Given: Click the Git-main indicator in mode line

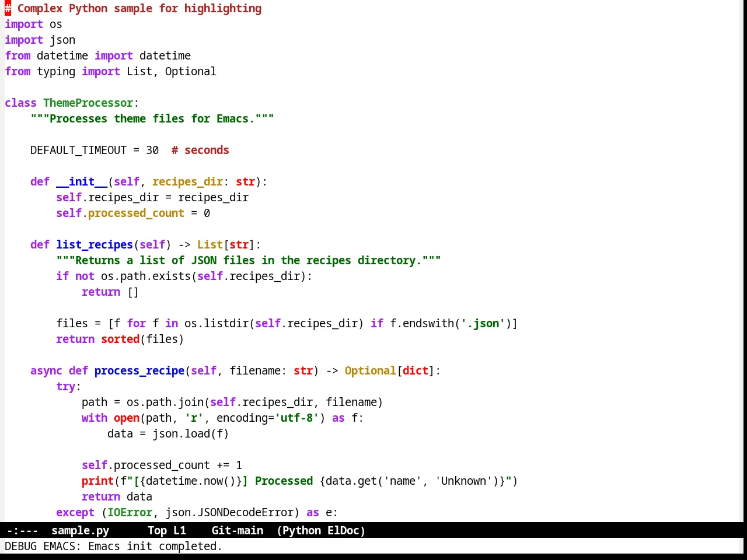Looking at the screenshot, I should coord(237,530).
